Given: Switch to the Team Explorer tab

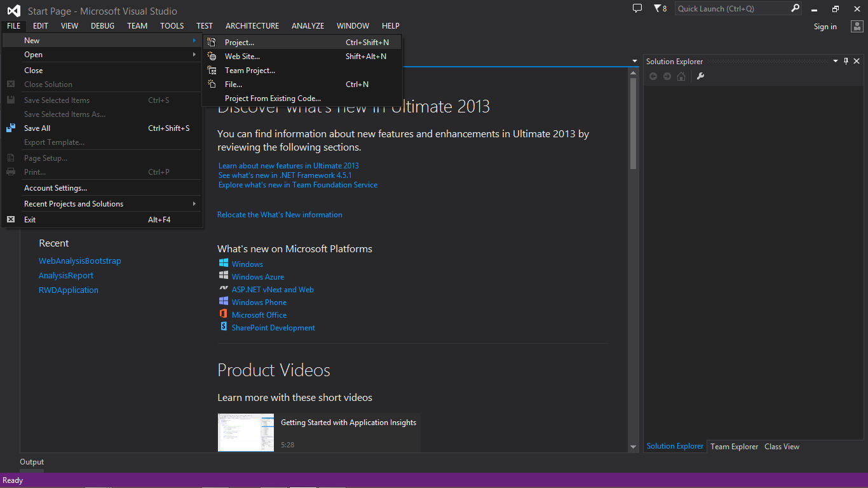Looking at the screenshot, I should point(734,447).
